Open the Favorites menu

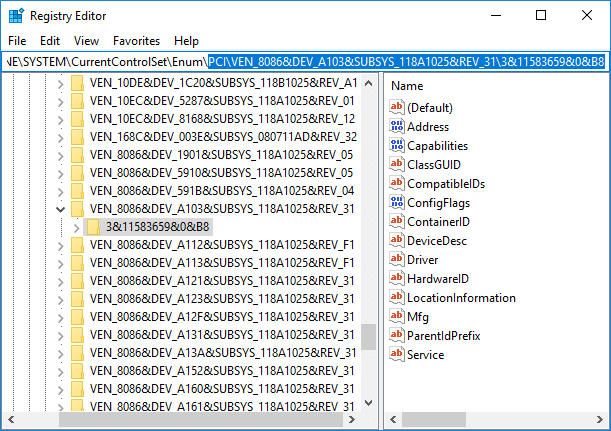136,41
